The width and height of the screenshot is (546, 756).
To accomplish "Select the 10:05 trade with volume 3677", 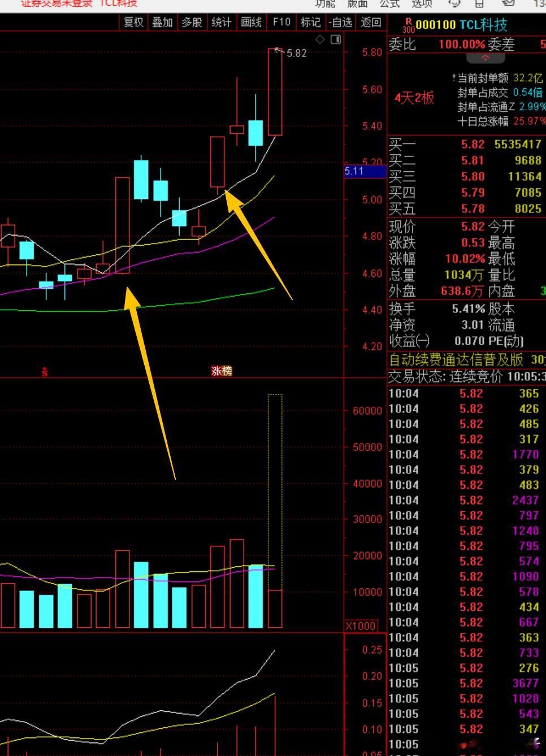I will pyautogui.click(x=466, y=683).
